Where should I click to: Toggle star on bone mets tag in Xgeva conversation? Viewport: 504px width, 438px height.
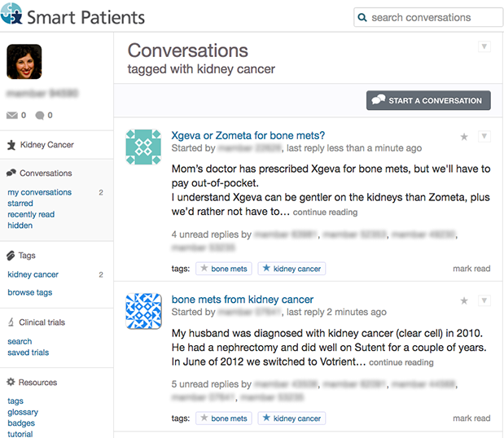[x=204, y=268]
